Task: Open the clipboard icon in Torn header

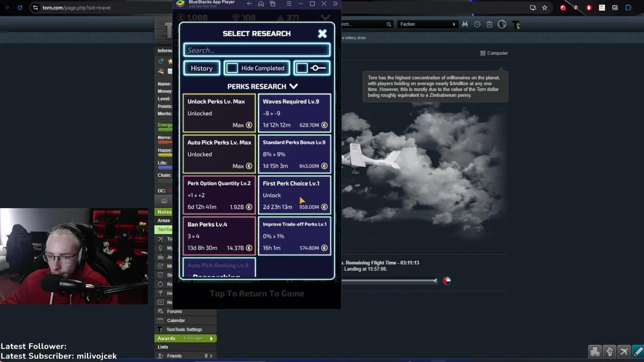Action: (489, 24)
